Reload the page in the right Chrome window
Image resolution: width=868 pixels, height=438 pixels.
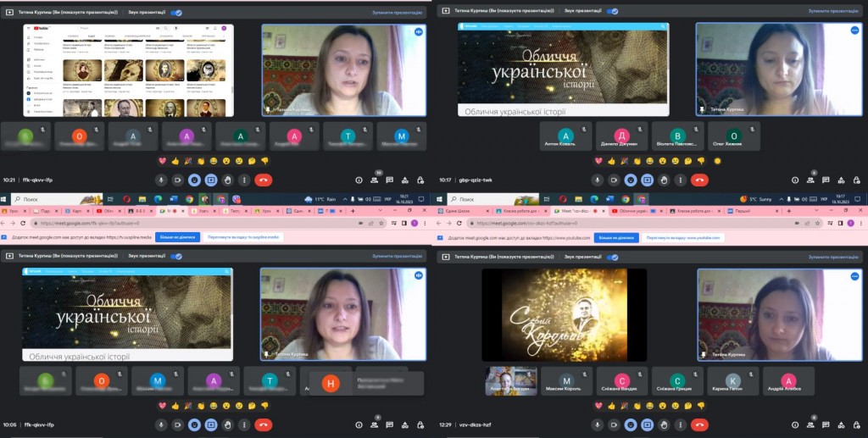[459, 223]
